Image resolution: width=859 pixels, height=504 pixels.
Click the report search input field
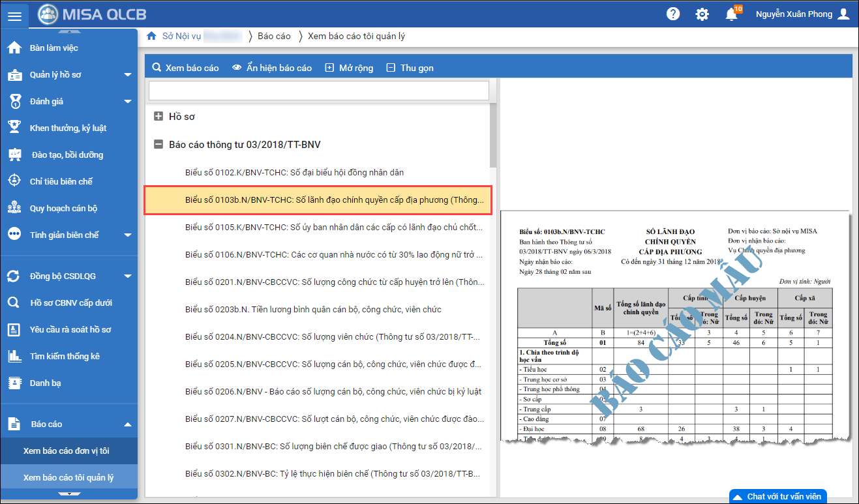[x=318, y=90]
